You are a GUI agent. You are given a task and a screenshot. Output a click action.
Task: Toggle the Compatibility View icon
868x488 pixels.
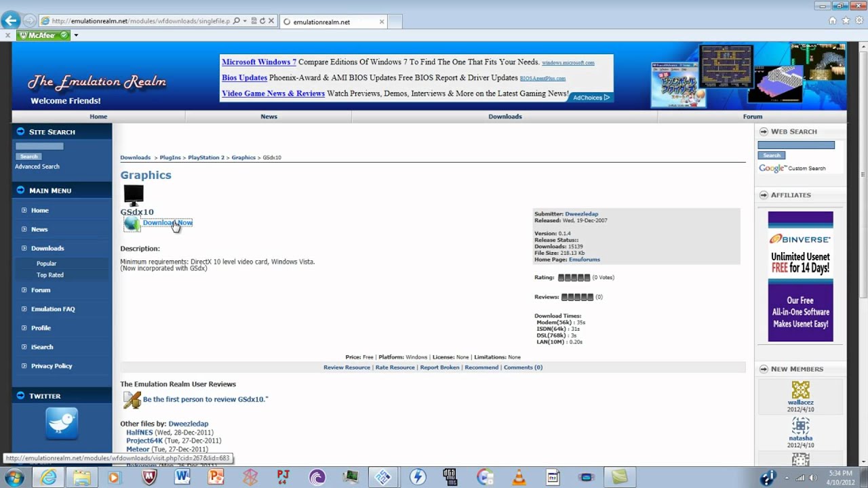[x=254, y=21]
